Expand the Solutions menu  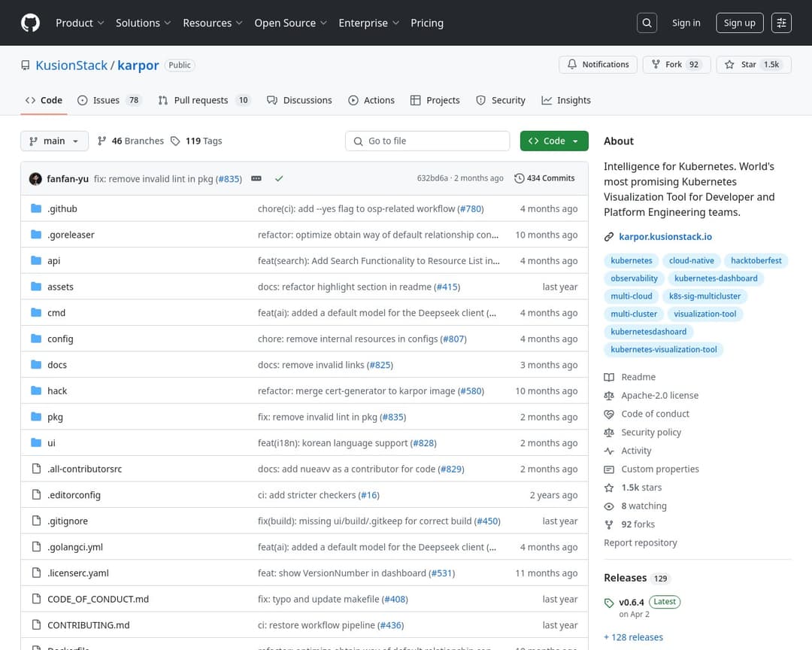click(x=143, y=23)
